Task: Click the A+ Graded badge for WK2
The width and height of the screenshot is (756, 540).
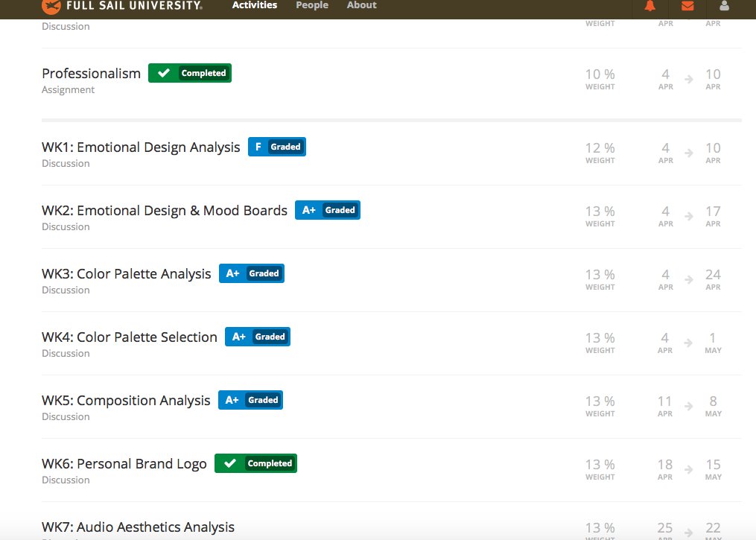Action: [x=328, y=210]
